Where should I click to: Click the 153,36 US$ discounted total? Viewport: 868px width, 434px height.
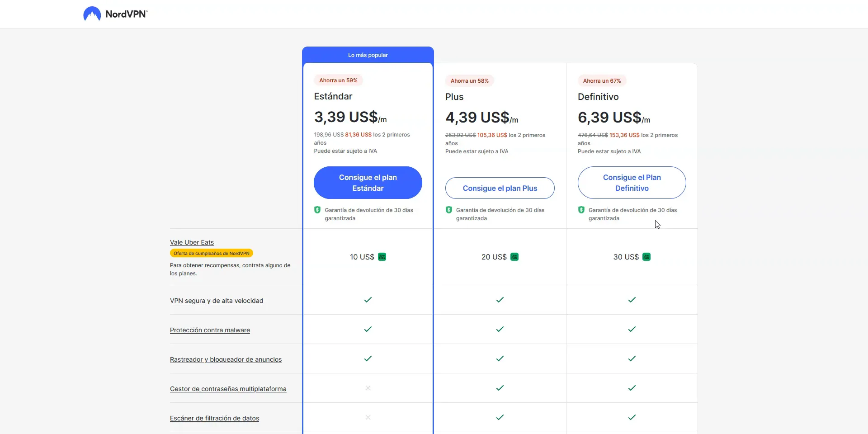click(624, 135)
